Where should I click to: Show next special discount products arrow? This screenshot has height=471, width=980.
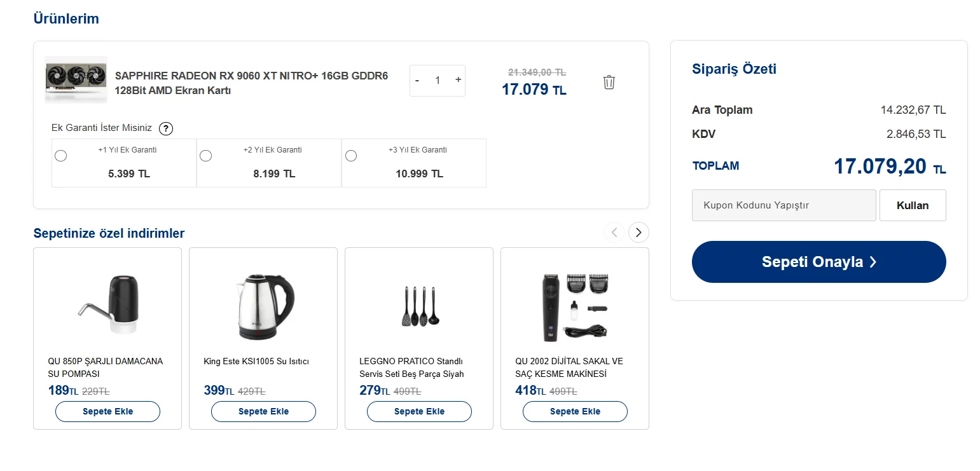click(638, 233)
